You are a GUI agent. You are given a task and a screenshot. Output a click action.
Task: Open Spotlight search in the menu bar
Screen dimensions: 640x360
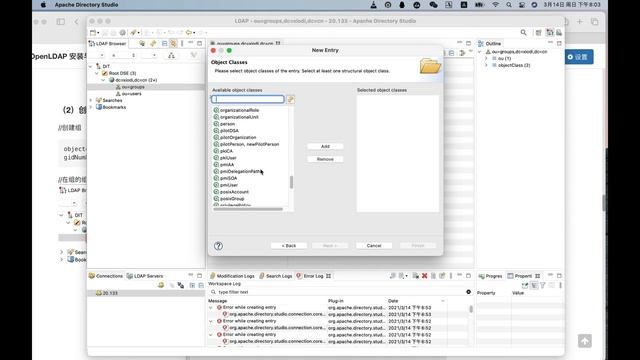pyautogui.click(x=509, y=5)
